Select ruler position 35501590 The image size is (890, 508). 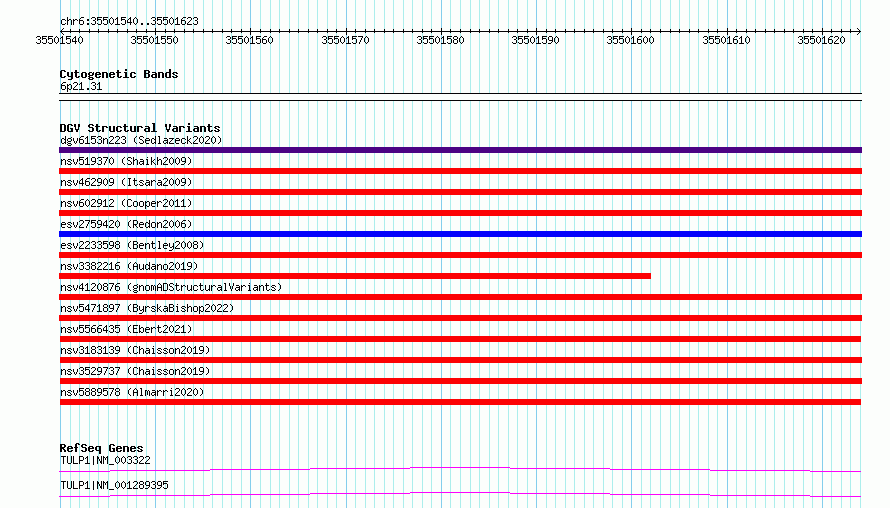coord(535,40)
